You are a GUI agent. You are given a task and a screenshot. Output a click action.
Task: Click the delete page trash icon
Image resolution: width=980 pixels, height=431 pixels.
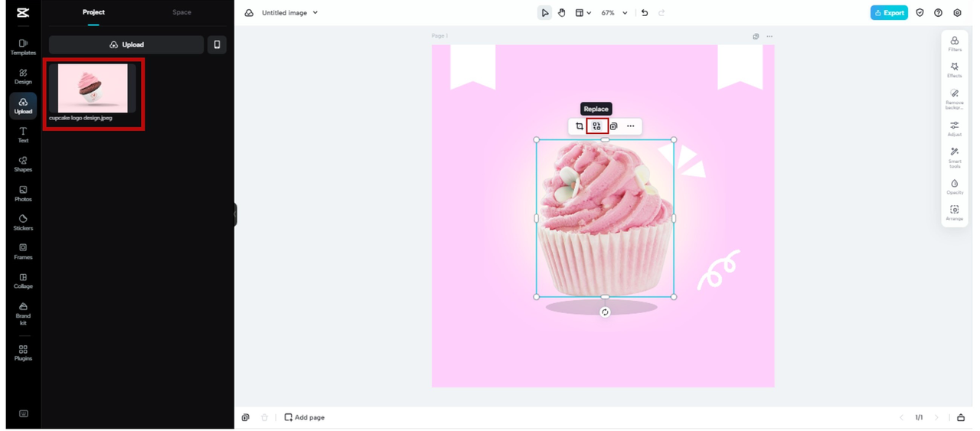[x=264, y=417]
